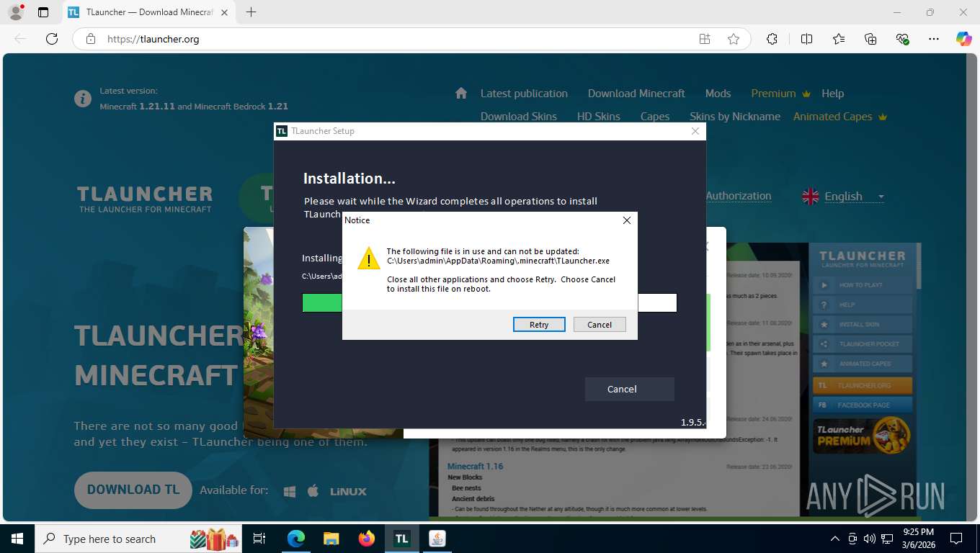The image size is (980, 553).
Task: Open HD Skins link
Action: [x=598, y=117]
